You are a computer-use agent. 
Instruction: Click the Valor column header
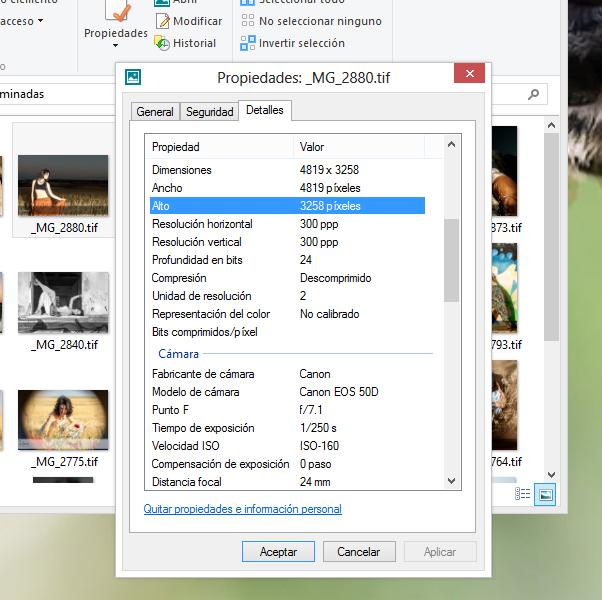pyautogui.click(x=360, y=147)
